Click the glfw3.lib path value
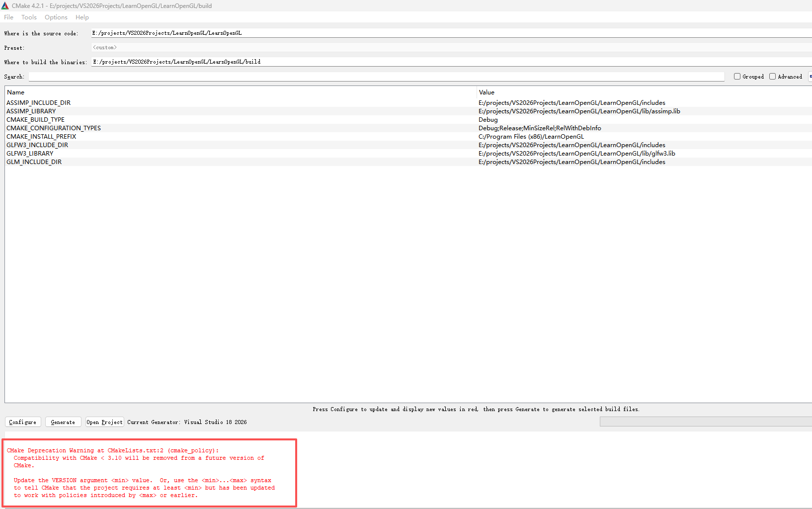The height and width of the screenshot is (509, 812). click(x=577, y=154)
